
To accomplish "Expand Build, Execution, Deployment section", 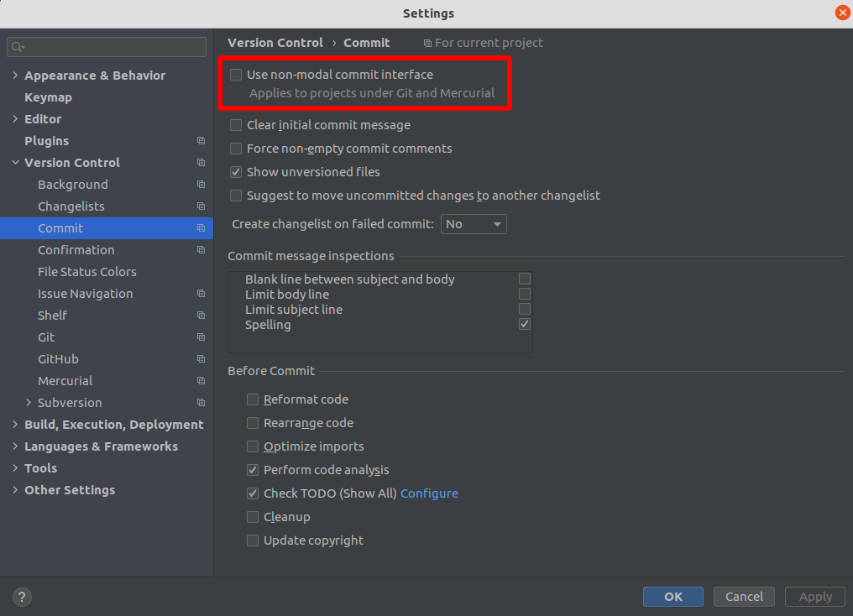I will (x=15, y=425).
